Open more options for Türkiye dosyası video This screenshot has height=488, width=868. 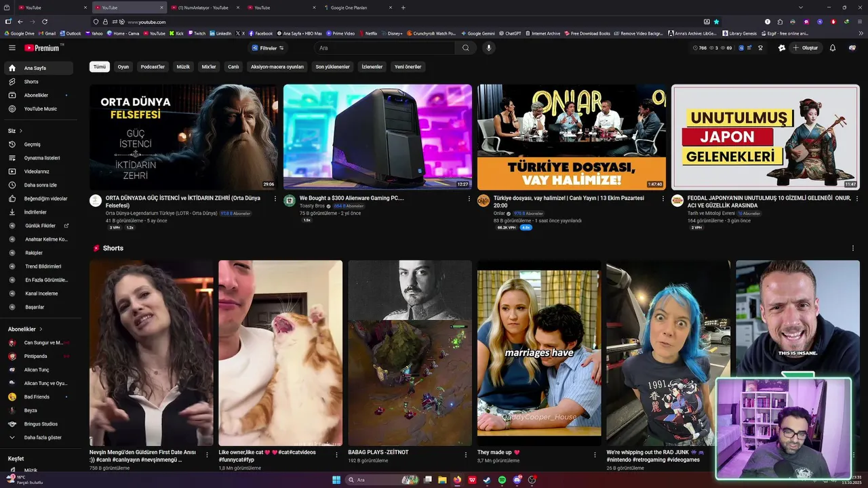[663, 199]
